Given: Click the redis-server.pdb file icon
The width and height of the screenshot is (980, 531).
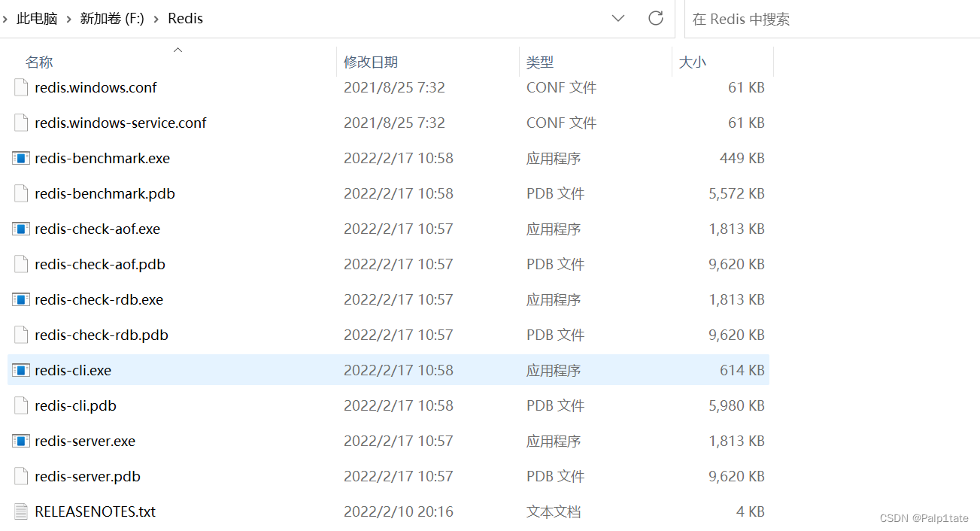Looking at the screenshot, I should pyautogui.click(x=21, y=476).
